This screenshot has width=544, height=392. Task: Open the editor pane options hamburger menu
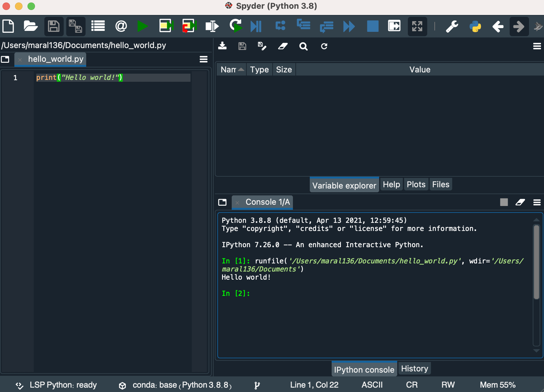[x=204, y=59]
